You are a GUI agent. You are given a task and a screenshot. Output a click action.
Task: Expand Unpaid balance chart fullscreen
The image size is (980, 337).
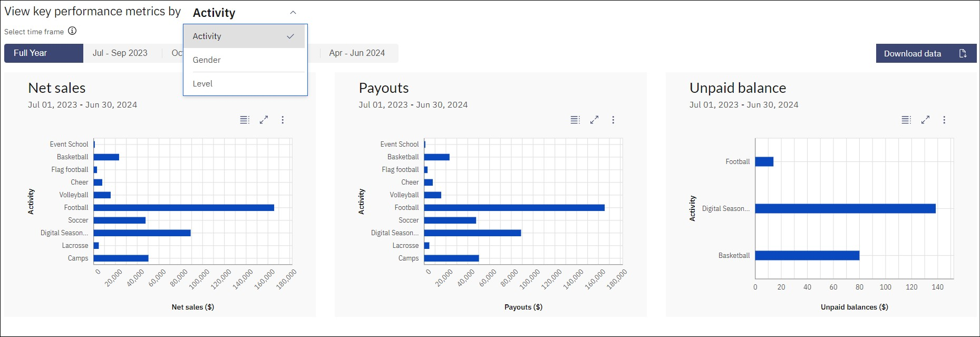tap(925, 120)
